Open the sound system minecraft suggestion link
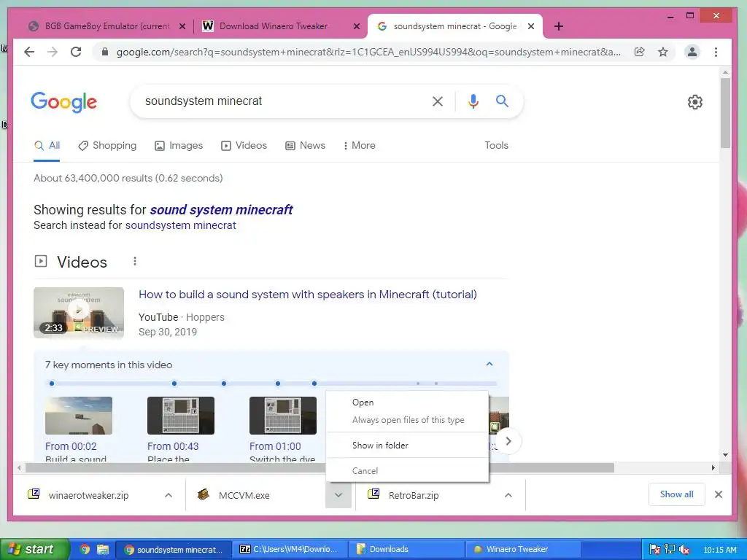747x560 pixels. pos(222,210)
